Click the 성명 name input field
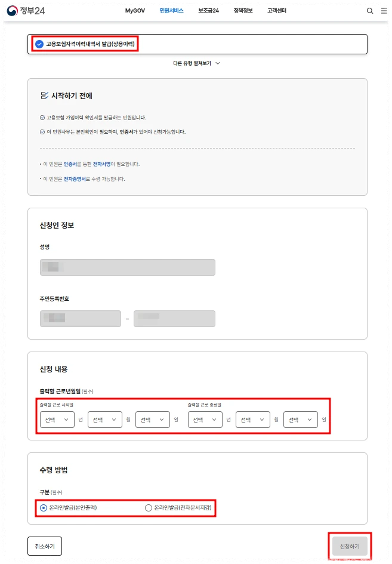392x564 pixels. pos(127,267)
